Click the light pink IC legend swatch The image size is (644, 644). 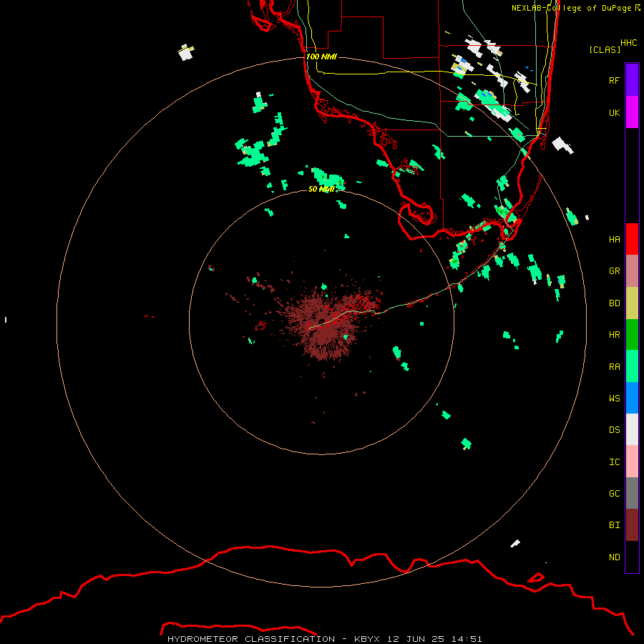[x=632, y=462]
